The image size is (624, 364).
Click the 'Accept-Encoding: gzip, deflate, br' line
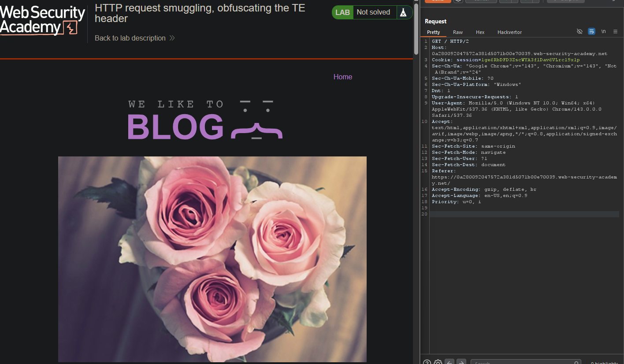click(484, 189)
